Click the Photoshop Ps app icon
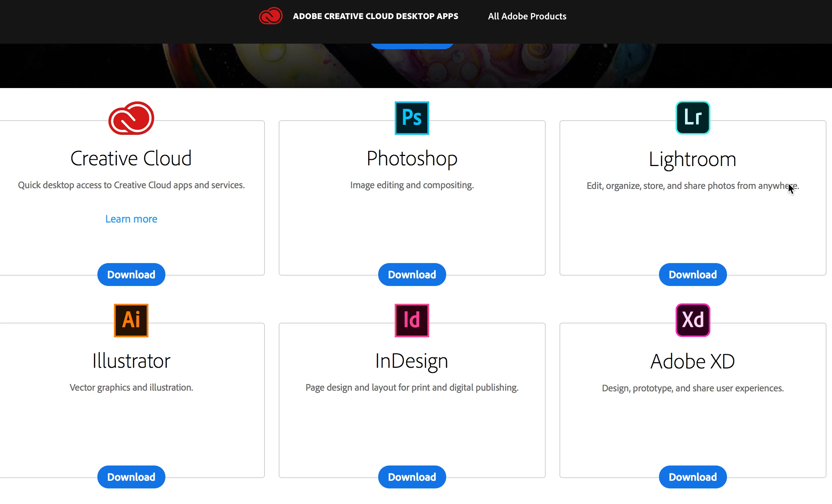 [412, 118]
